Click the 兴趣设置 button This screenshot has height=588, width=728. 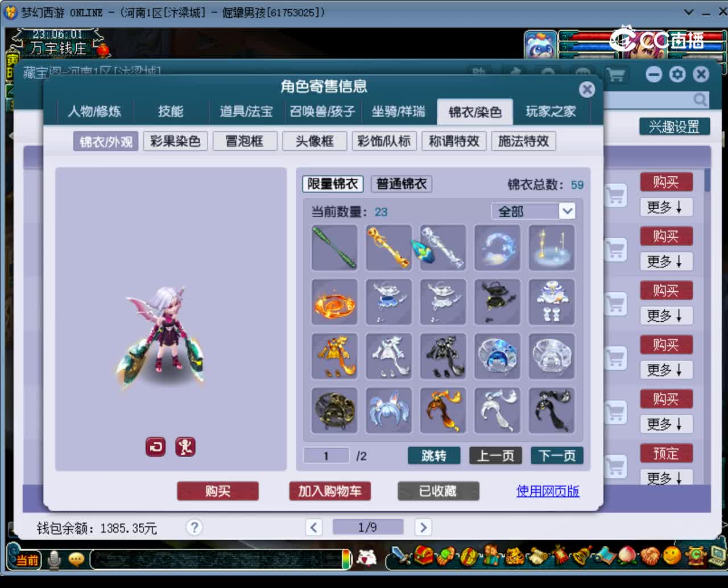click(675, 126)
